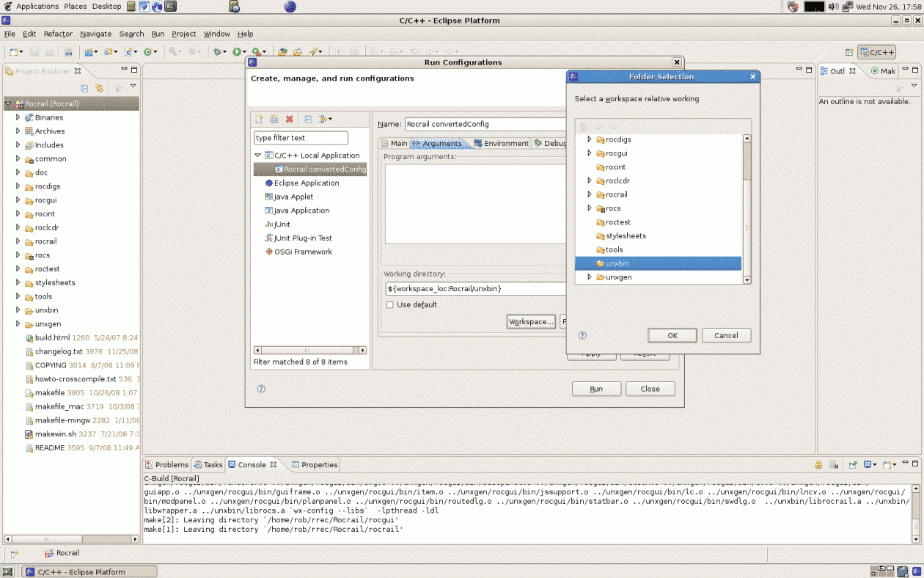Screen dimensions: 924x578
Task: Switch to the Environment tab
Action: click(x=502, y=143)
